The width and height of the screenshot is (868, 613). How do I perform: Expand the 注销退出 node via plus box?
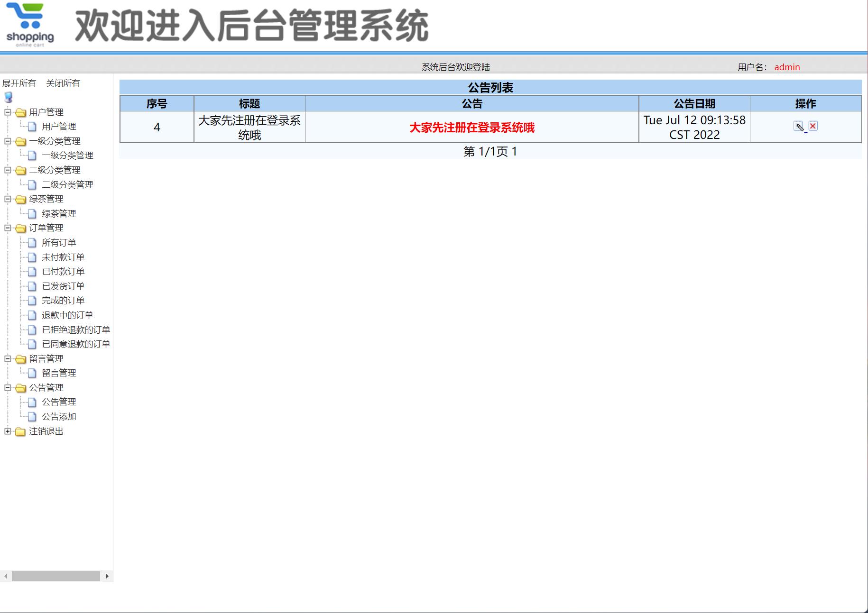[7, 432]
